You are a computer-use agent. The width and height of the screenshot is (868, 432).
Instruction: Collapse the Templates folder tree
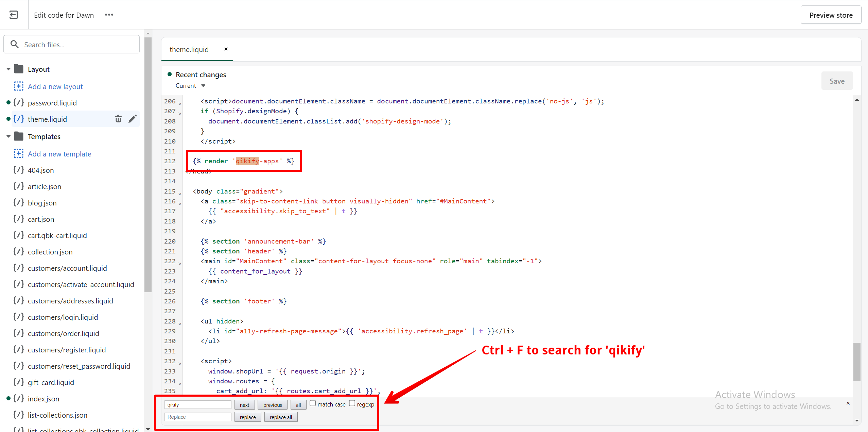click(8, 136)
